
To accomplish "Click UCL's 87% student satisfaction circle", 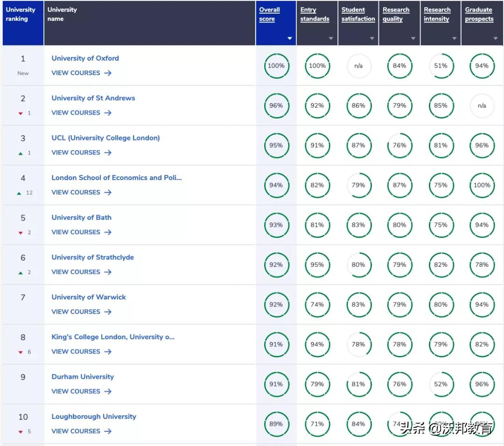I will click(x=358, y=146).
